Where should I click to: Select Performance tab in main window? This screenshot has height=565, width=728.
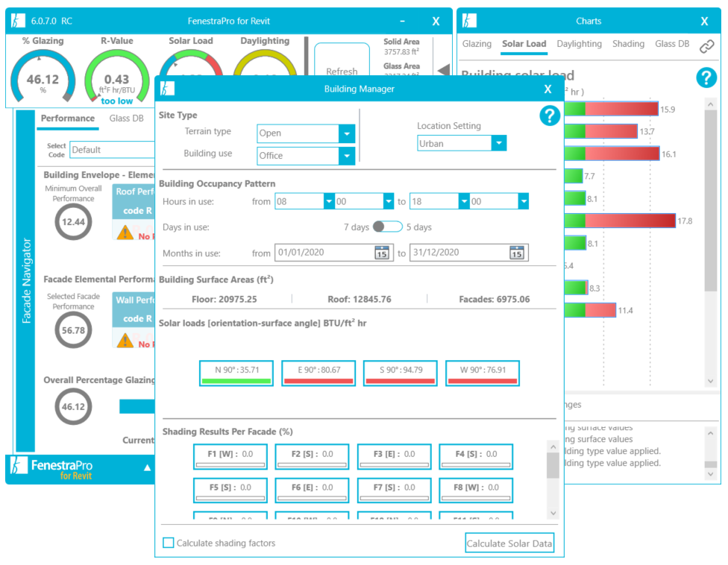click(68, 119)
